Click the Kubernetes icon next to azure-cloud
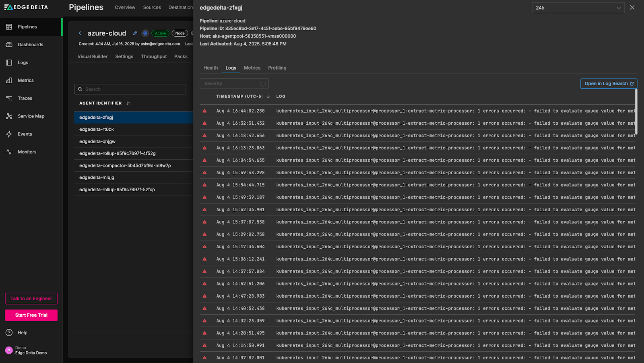This screenshot has height=363, width=644. click(x=145, y=33)
